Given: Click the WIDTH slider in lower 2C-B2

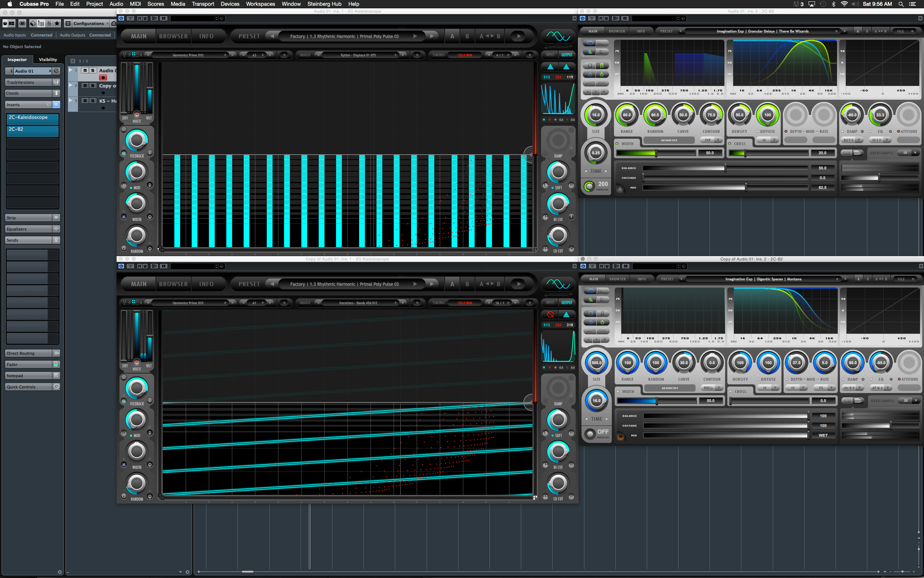Looking at the screenshot, I should (x=657, y=401).
